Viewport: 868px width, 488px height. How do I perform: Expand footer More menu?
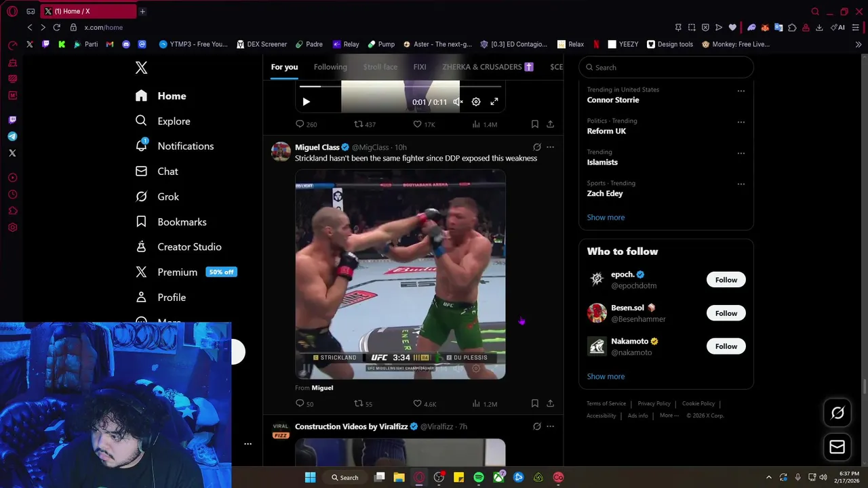click(x=669, y=415)
